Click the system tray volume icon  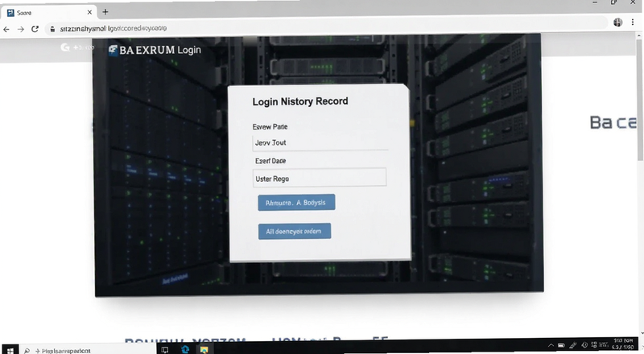(x=584, y=345)
